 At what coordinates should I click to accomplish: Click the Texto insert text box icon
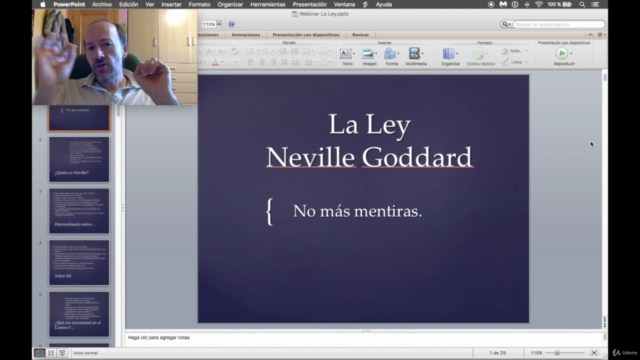(x=346, y=53)
